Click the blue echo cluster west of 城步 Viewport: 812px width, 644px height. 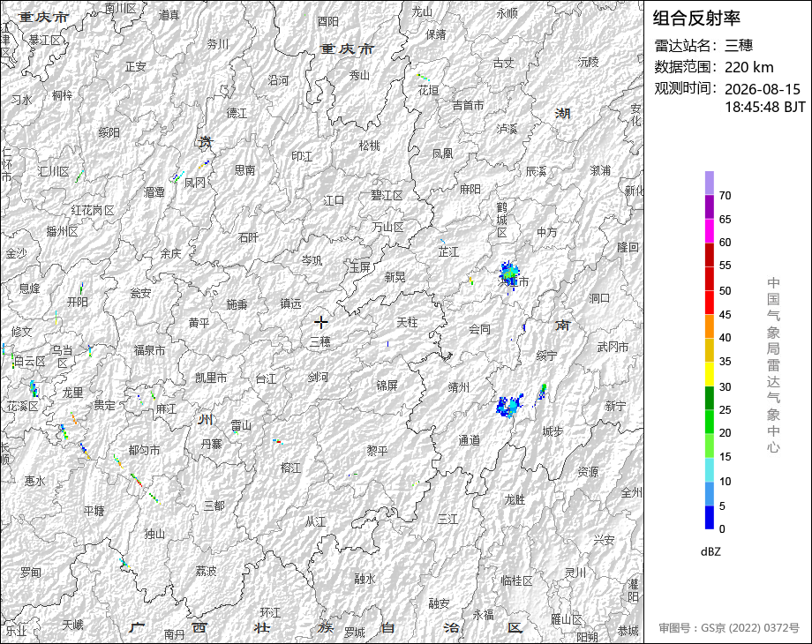coord(509,406)
